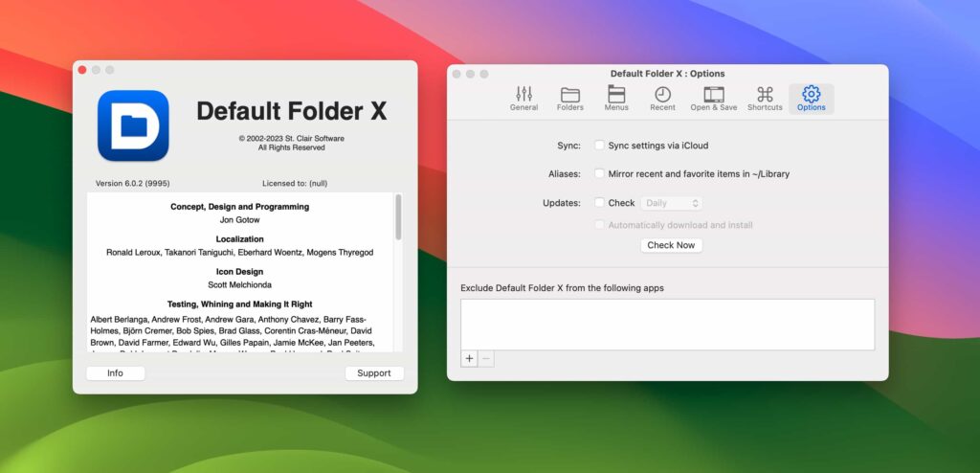Click 'Testing, Whining and Making It Right' heading
This screenshot has width=980, height=473.
tap(240, 304)
